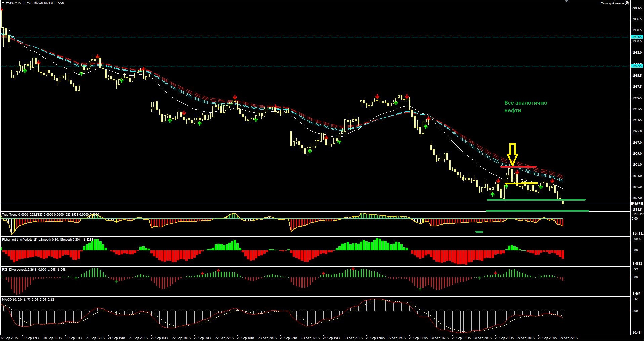Viewport: 644px width, 341px height.
Task: Click the 1949.5 price scale value
Action: tap(637, 98)
